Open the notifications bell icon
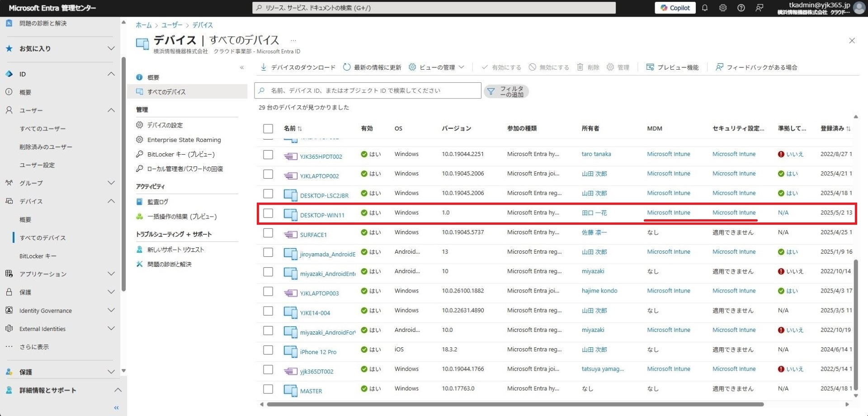The width and height of the screenshot is (868, 416). 704,8
